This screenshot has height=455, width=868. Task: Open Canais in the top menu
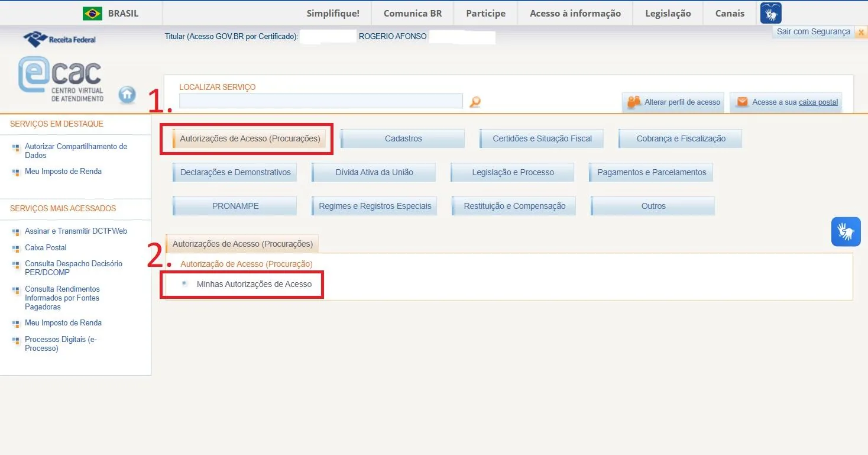[730, 13]
